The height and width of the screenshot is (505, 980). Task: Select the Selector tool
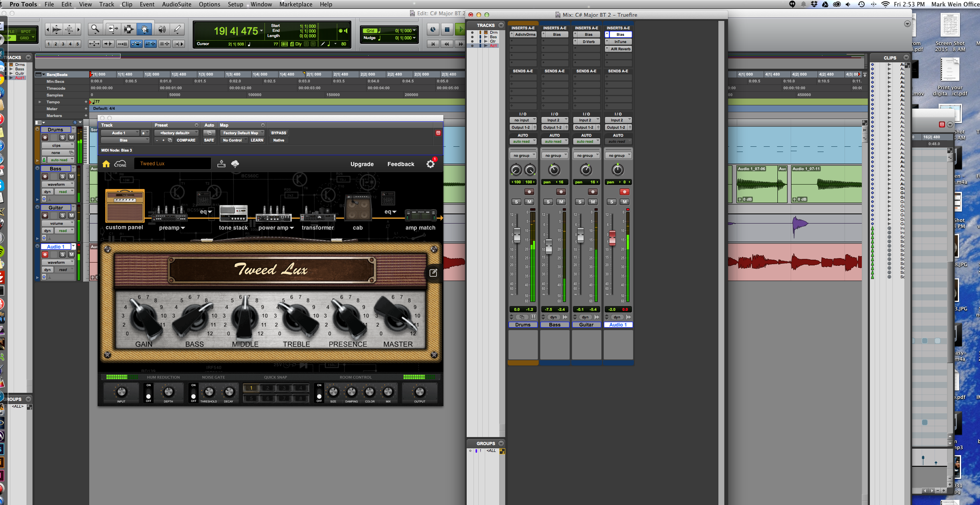tap(129, 29)
